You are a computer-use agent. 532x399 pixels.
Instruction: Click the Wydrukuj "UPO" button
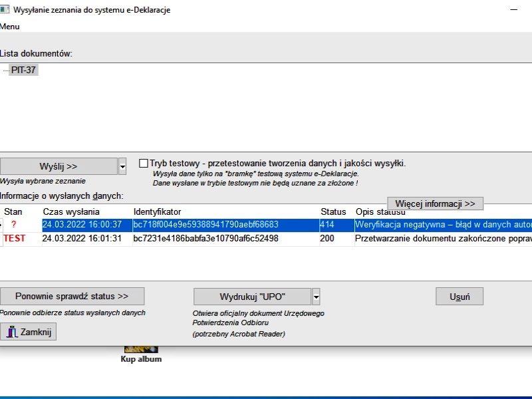252,297
